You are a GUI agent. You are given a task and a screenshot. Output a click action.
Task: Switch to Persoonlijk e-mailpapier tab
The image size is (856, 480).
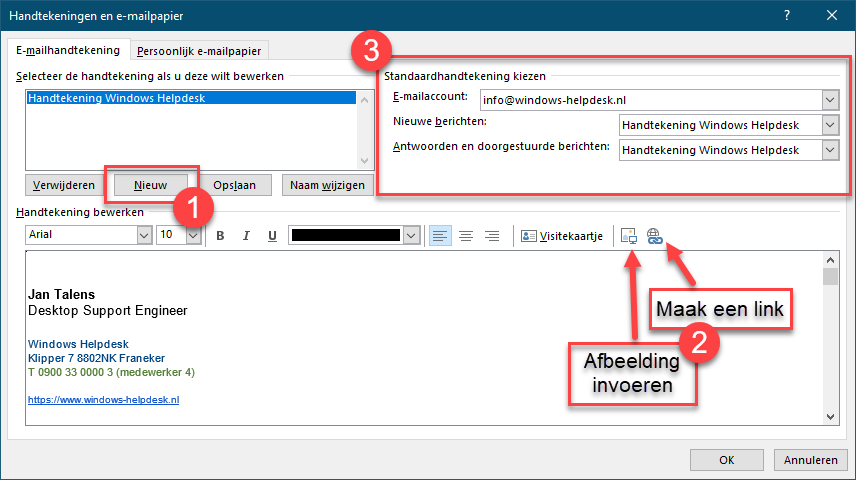(x=201, y=50)
